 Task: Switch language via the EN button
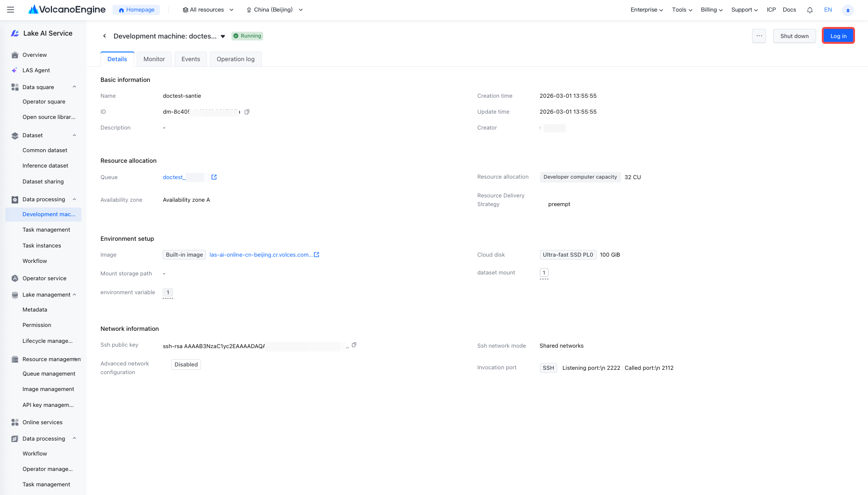click(x=828, y=10)
